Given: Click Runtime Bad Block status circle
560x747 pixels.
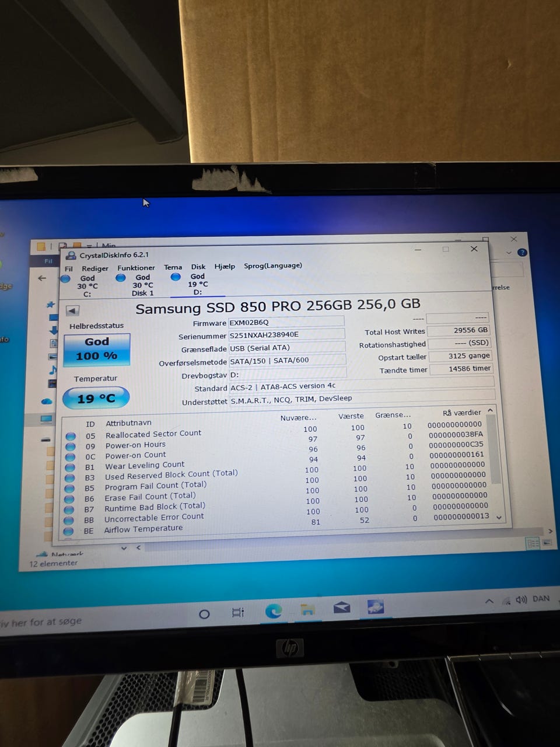Looking at the screenshot, I should [69, 509].
